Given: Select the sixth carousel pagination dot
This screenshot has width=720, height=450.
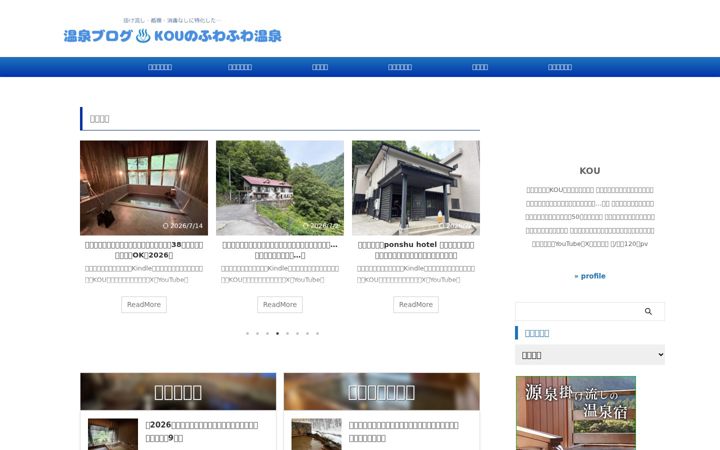Looking at the screenshot, I should (298, 333).
